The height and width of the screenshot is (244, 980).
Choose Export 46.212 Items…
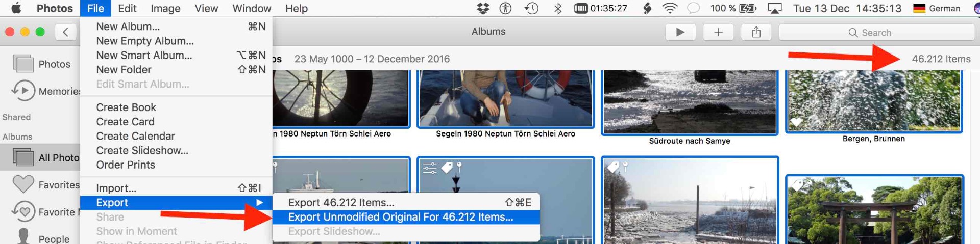pos(406,203)
